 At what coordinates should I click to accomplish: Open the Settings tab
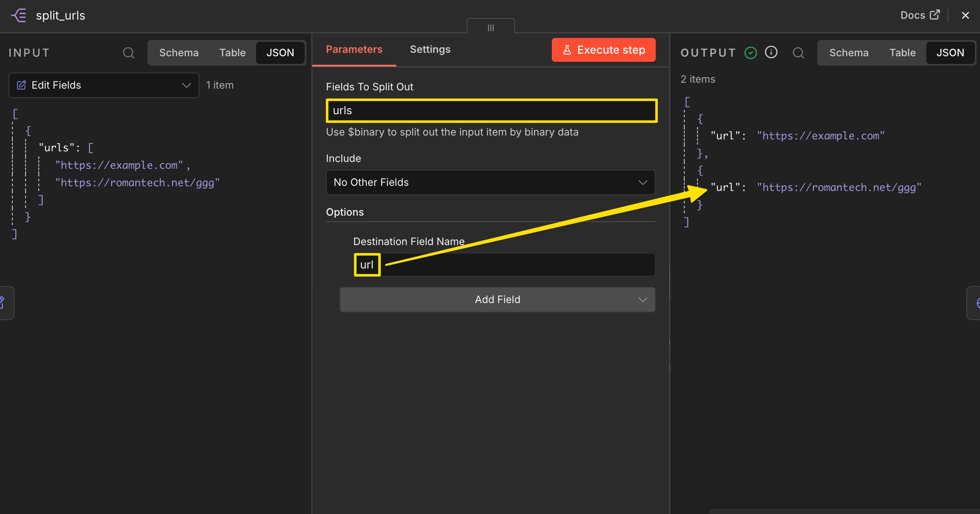pyautogui.click(x=430, y=50)
